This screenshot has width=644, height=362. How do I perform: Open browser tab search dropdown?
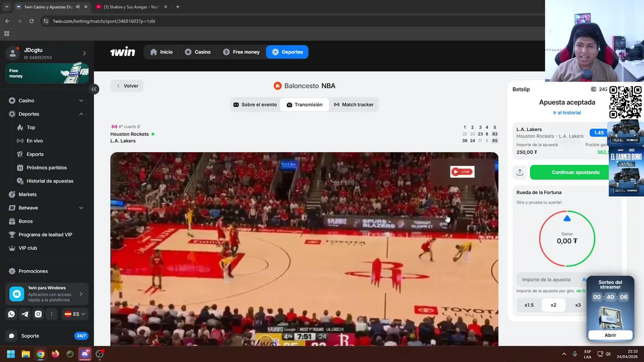[6, 7]
